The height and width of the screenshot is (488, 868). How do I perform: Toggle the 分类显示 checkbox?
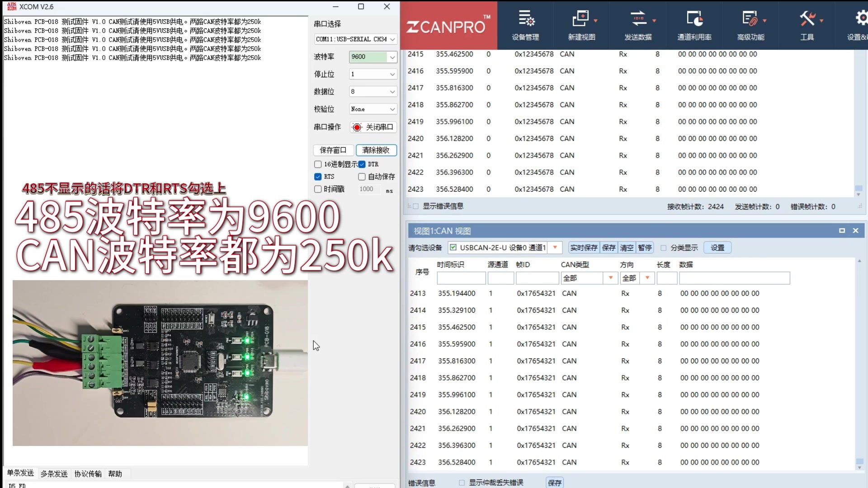[664, 248]
